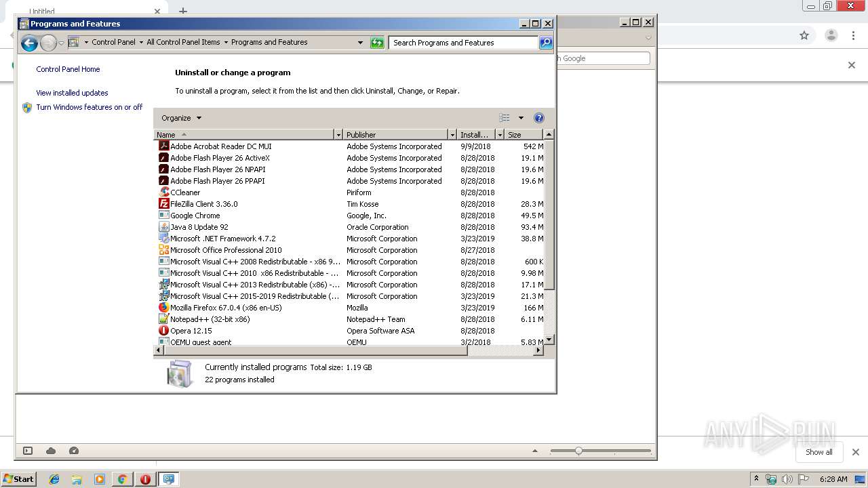The height and width of the screenshot is (488, 868).
Task: Open Opera from the taskbar
Action: coord(145,479)
